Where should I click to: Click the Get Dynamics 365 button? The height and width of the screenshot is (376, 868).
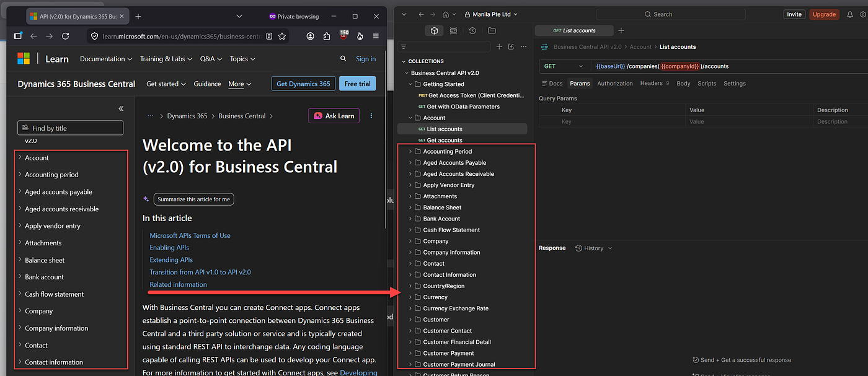click(x=303, y=84)
